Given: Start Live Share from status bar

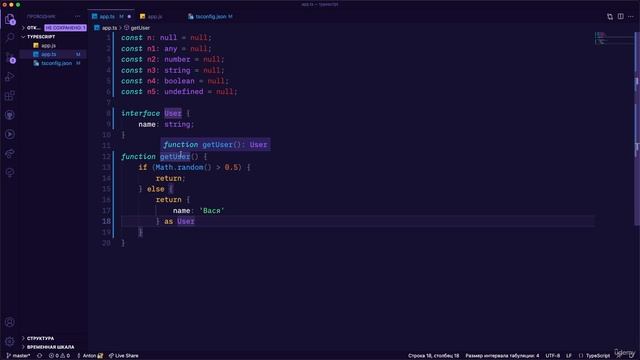Looking at the screenshot, I should pos(124,356).
